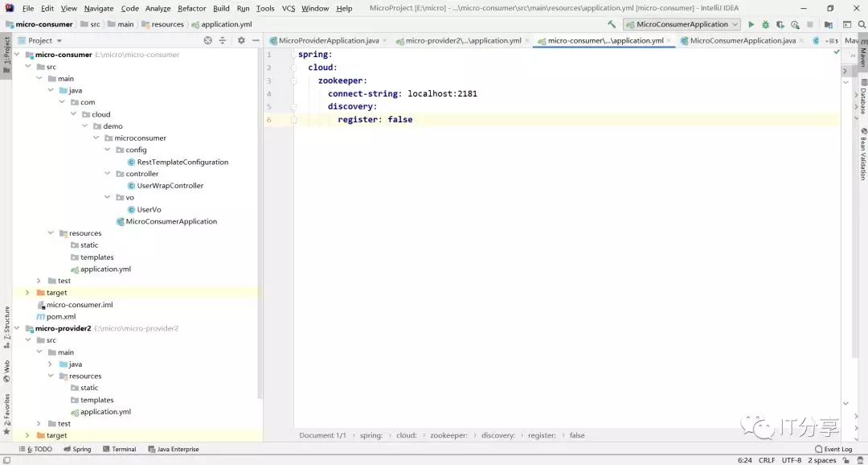868x465 pixels.
Task: Open the VCS menu
Action: pos(289,8)
